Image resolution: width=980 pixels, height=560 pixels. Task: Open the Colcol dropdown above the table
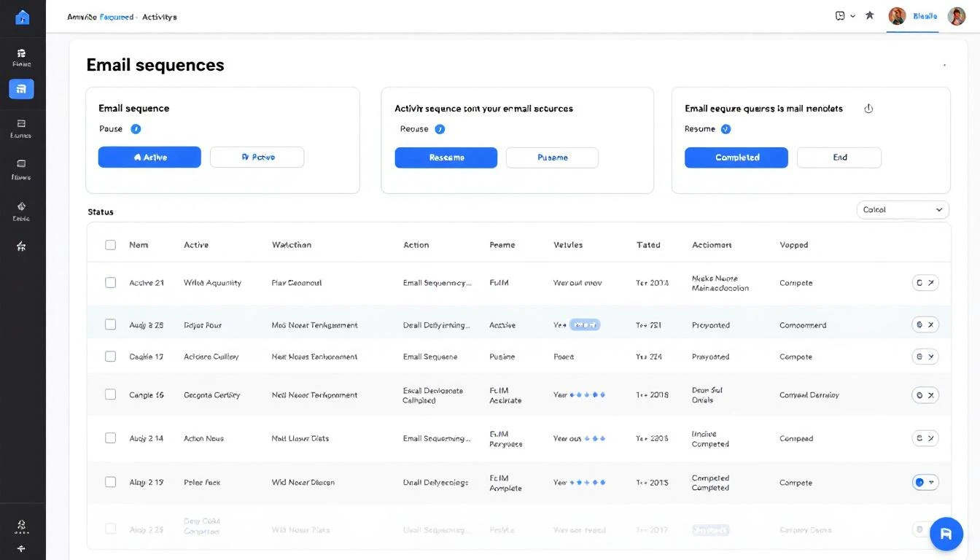tap(903, 209)
